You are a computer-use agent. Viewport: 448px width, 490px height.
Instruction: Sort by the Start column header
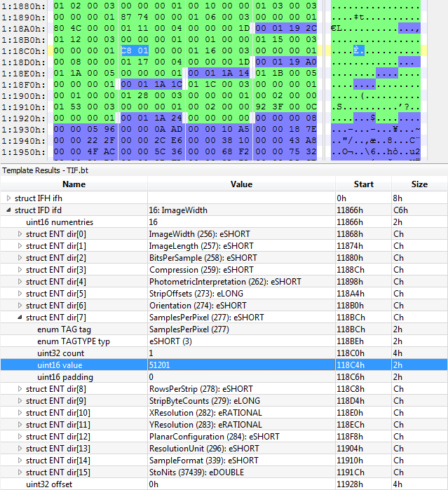pos(363,184)
